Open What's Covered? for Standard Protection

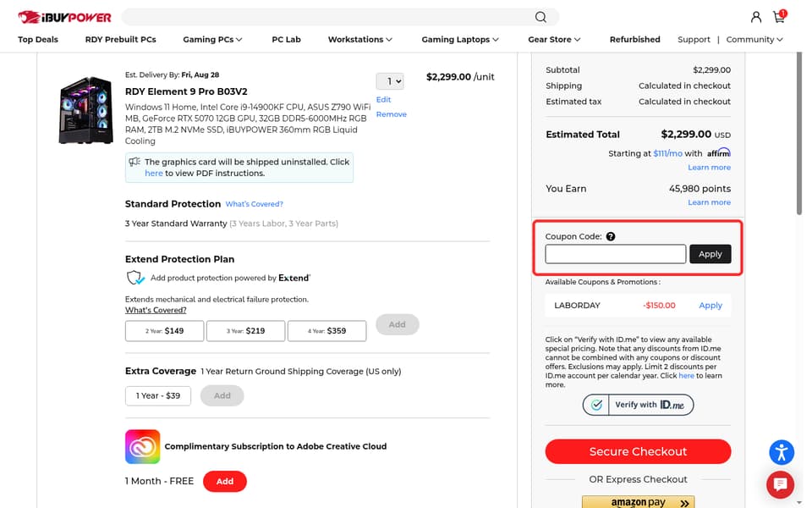255,204
